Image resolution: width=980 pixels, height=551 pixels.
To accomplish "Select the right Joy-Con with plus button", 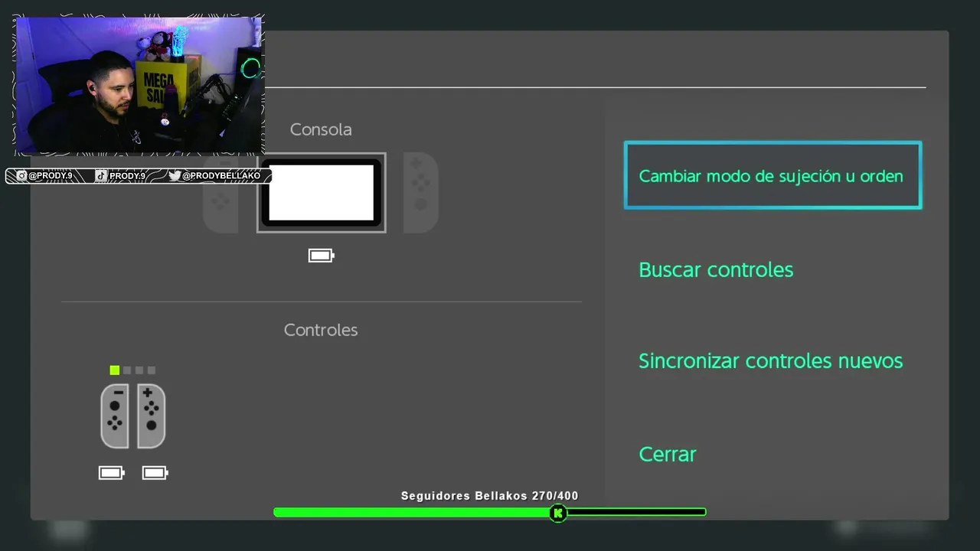I will point(151,416).
